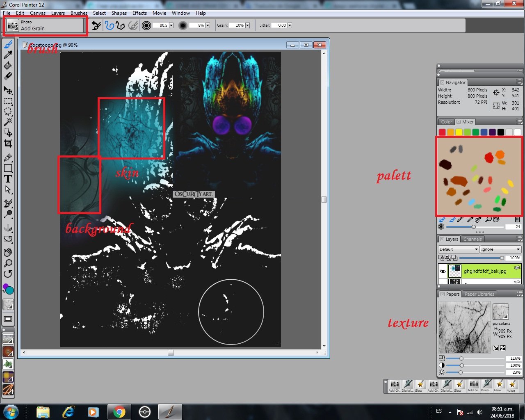525x420 pixels.
Task: Open the Grain value dropdown arrow
Action: 247,25
